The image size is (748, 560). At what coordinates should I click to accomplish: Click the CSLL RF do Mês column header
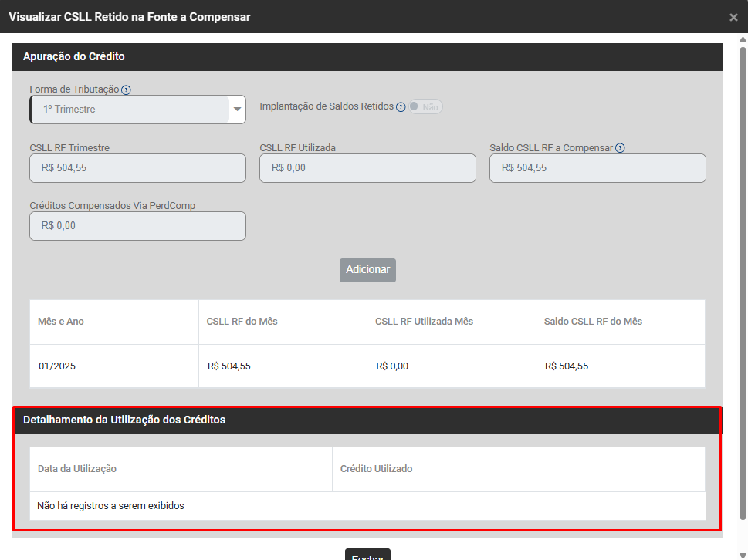(242, 322)
